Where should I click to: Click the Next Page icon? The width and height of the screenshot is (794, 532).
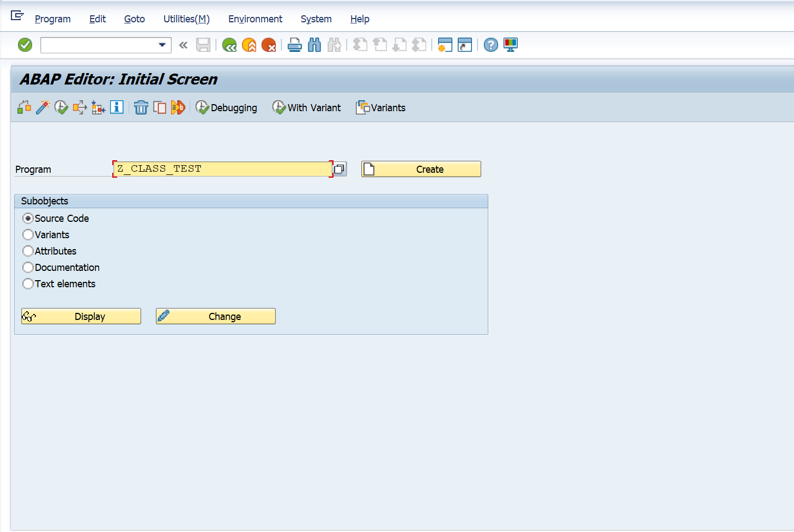pyautogui.click(x=399, y=45)
